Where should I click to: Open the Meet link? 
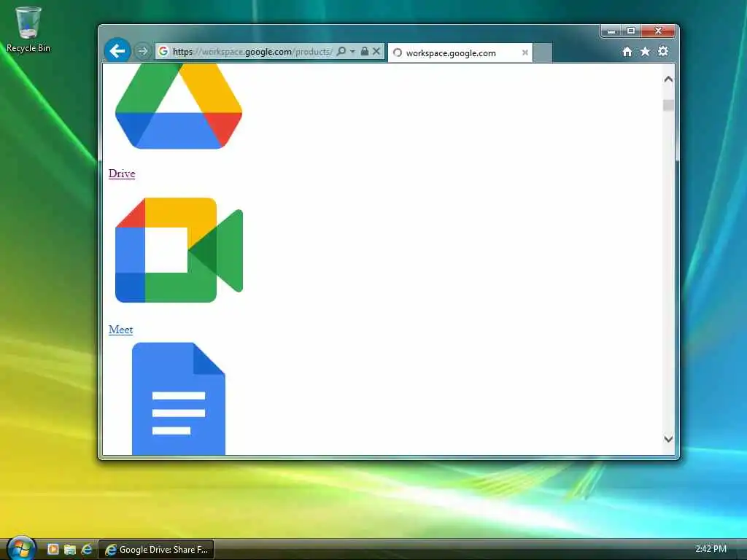click(120, 330)
